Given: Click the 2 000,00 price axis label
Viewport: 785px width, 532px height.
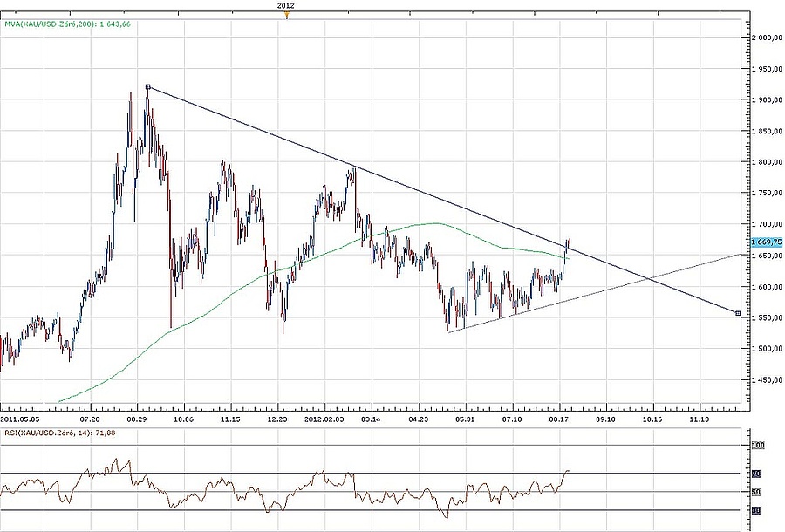Looking at the screenshot, I should [766, 38].
